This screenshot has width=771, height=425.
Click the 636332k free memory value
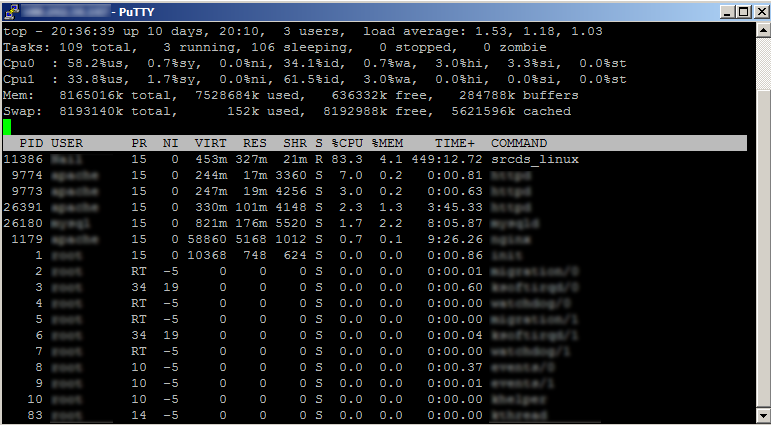pos(363,95)
